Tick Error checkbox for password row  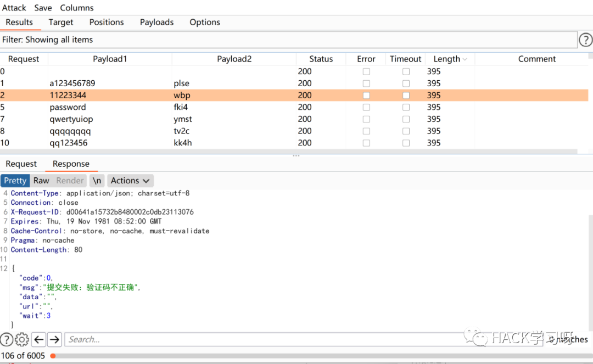[366, 108]
